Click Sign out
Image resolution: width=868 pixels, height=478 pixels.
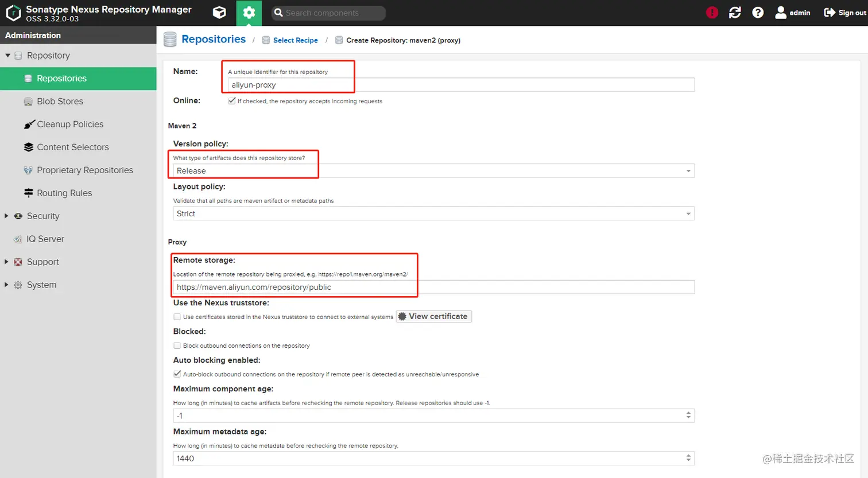[844, 13]
